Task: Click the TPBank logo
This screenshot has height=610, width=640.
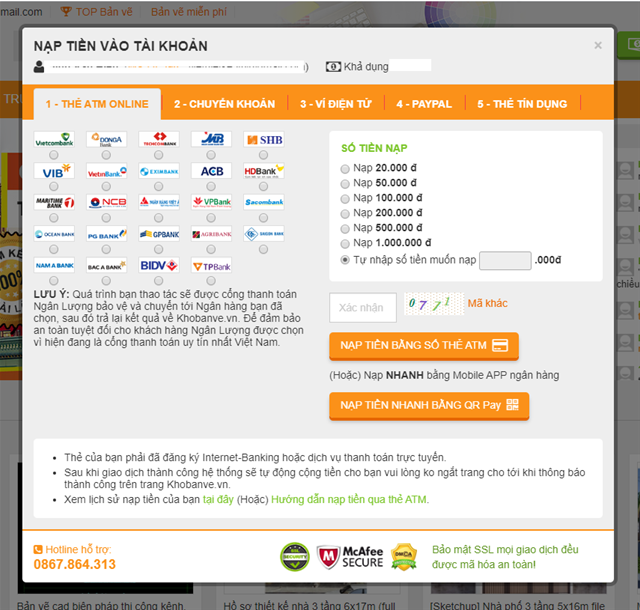Action: [211, 265]
